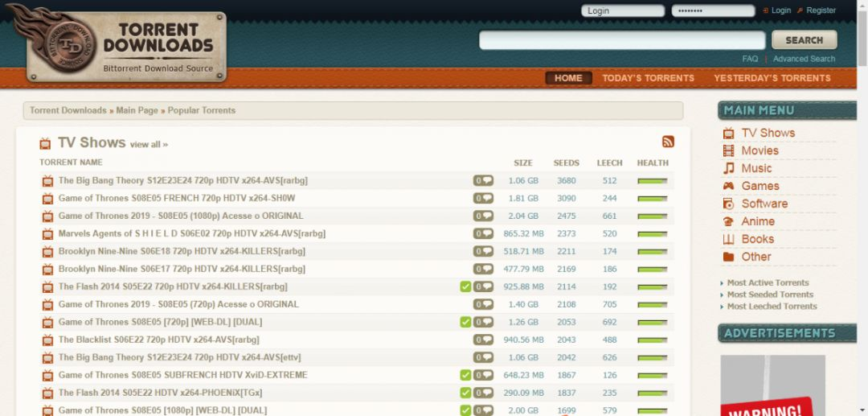Click health bar of Brooklyn Nine-Nine S06E18
Image resolution: width=868 pixels, height=416 pixels.
coord(653,252)
